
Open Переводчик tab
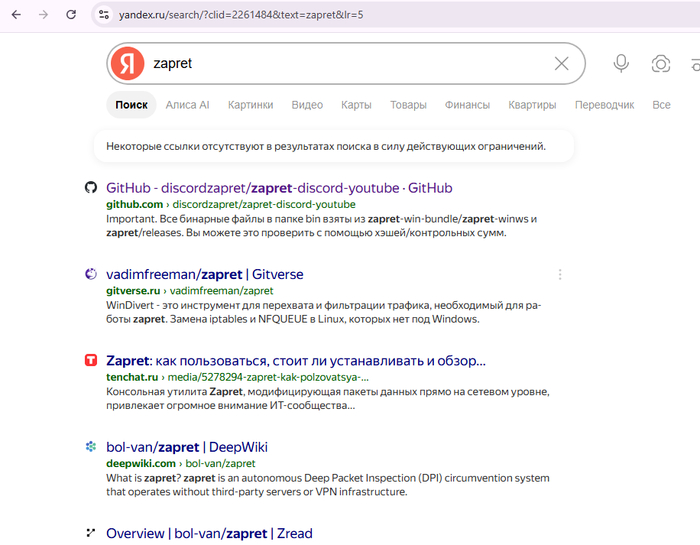tap(604, 105)
